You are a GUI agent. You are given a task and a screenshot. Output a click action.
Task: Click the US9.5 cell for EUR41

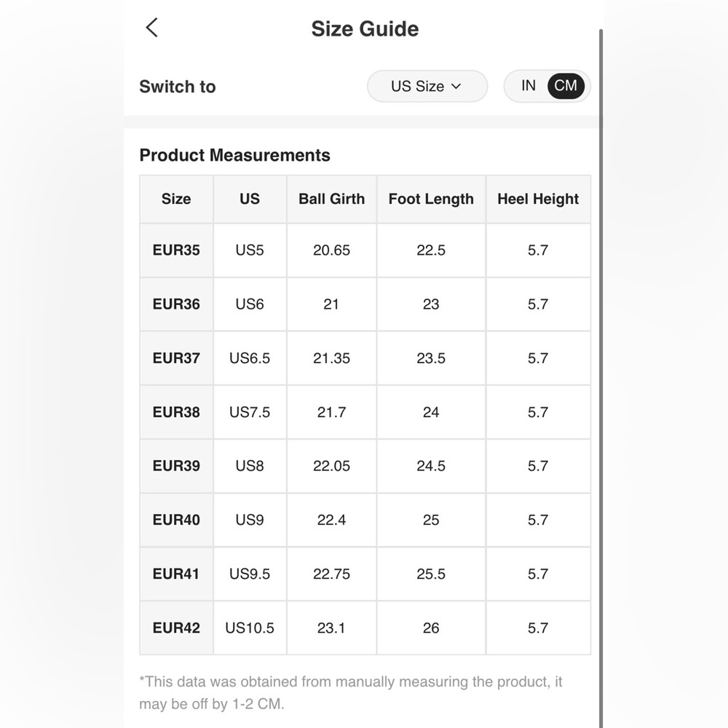[250, 574]
